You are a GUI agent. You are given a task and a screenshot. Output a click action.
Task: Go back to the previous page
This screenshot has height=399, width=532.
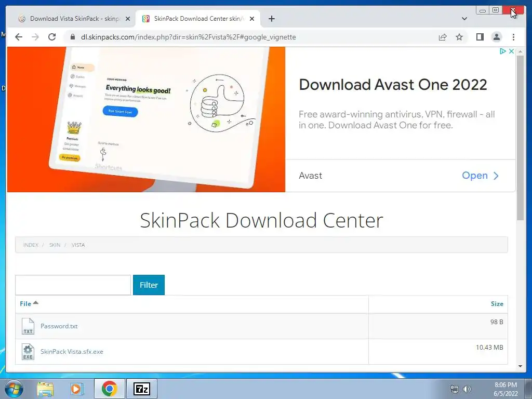[19, 37]
